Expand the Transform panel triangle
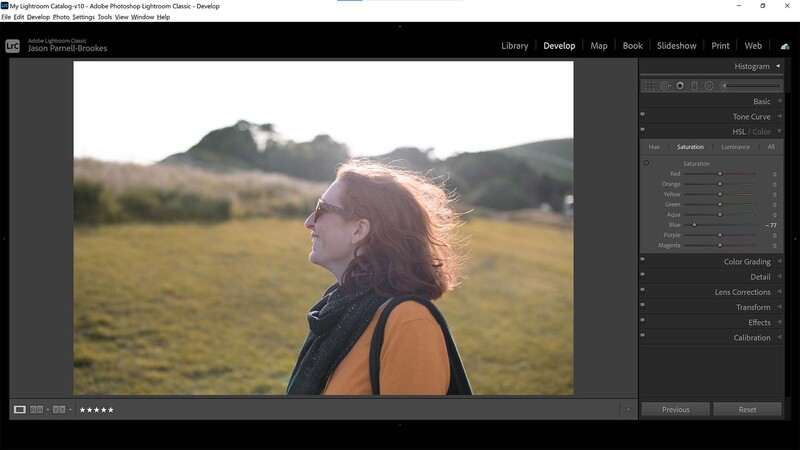Viewport: 800px width, 450px height. pos(779,307)
